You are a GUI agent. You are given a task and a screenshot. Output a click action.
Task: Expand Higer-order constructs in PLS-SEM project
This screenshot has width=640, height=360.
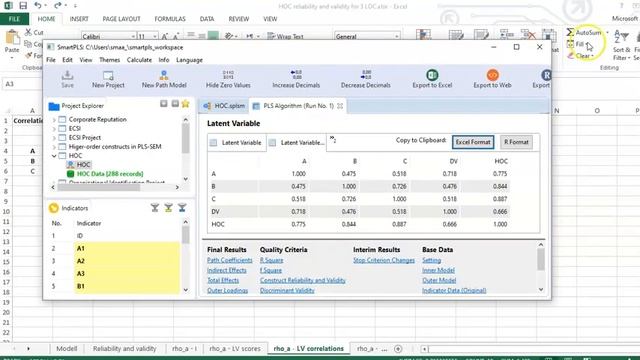point(54,147)
